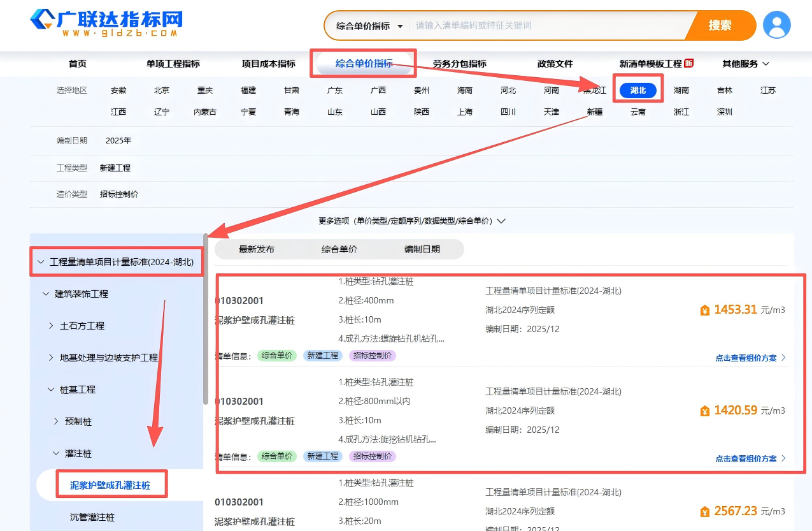Click code 010302001 in the 桩径:400mm row

239,301
